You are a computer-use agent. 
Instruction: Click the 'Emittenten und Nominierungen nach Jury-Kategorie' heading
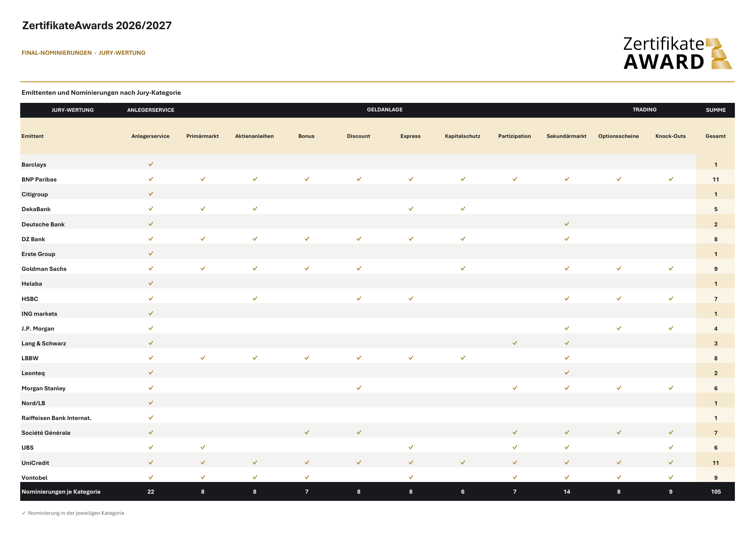click(x=101, y=93)
